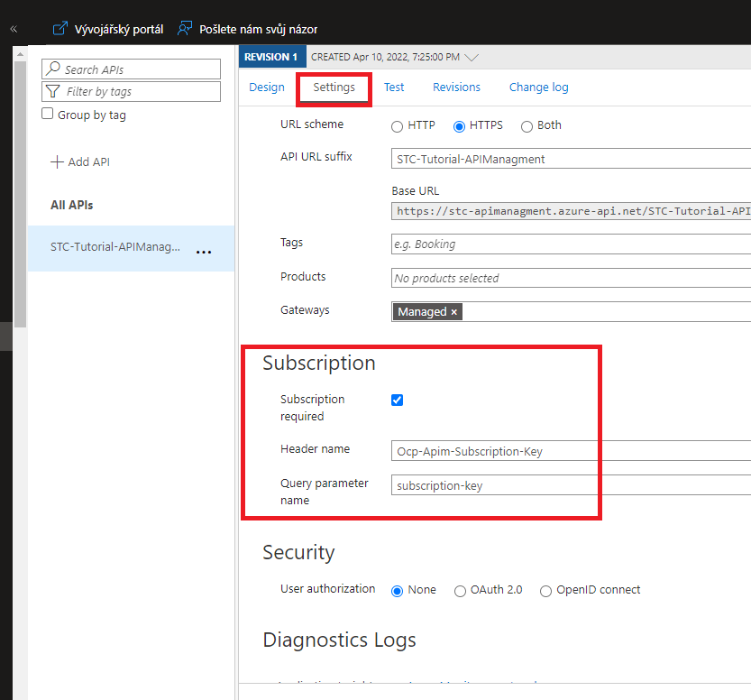Open the Change log tab
Viewport: 751px width, 700px height.
tap(538, 87)
